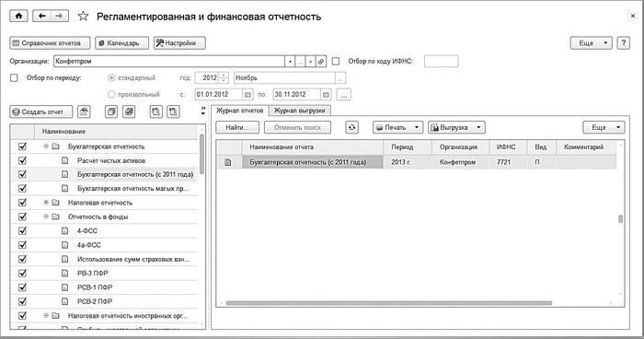The width and height of the screenshot is (644, 339).
Task: Open the month selection ellipsis next to Ноябрь
Action: tap(340, 77)
